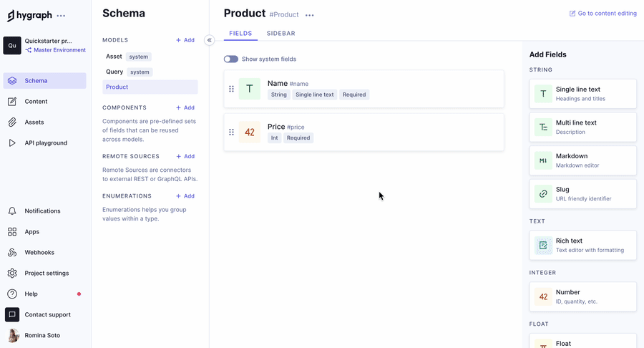Add a Slug field
The width and height of the screenshot is (644, 348).
[x=582, y=194]
